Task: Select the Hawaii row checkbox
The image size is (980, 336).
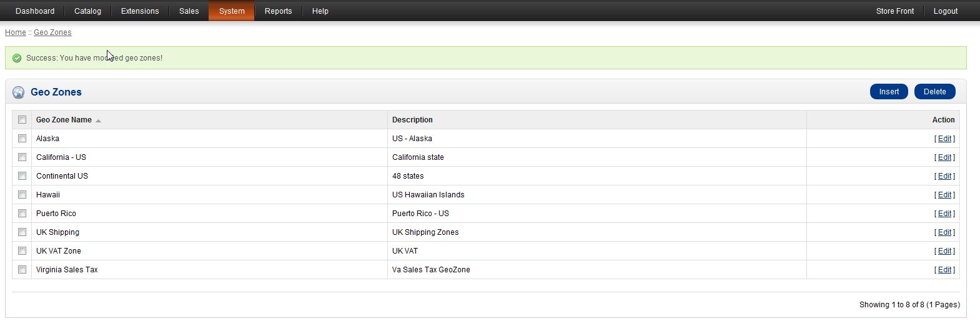Action: [22, 195]
